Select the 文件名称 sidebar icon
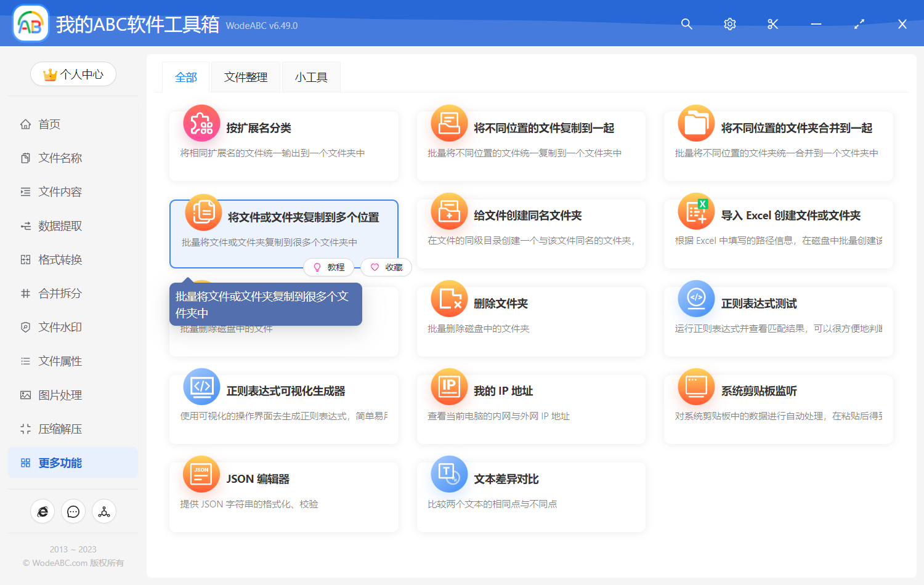The image size is (924, 585). 25,158
